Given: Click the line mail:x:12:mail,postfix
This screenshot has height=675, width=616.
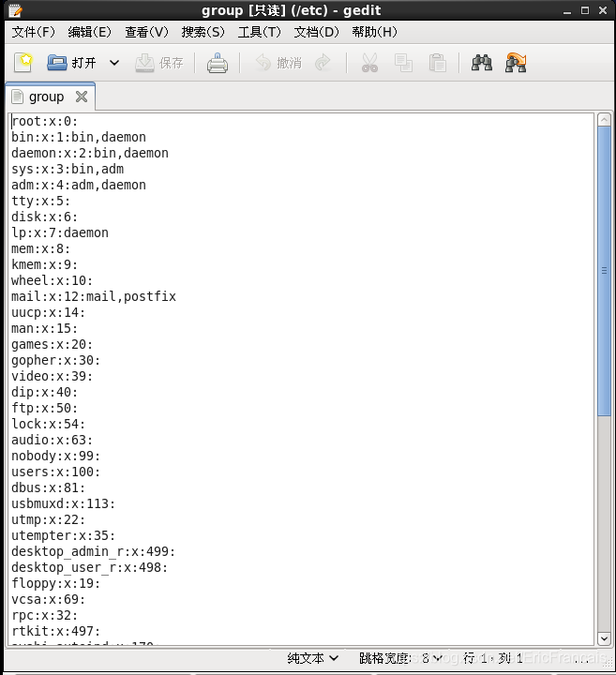Looking at the screenshot, I should pos(94,296).
